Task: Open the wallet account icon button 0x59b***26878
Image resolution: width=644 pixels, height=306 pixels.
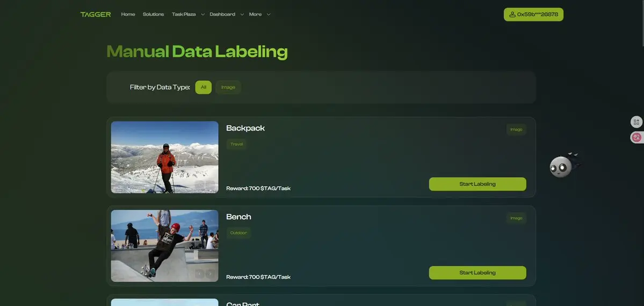Action: (533, 15)
